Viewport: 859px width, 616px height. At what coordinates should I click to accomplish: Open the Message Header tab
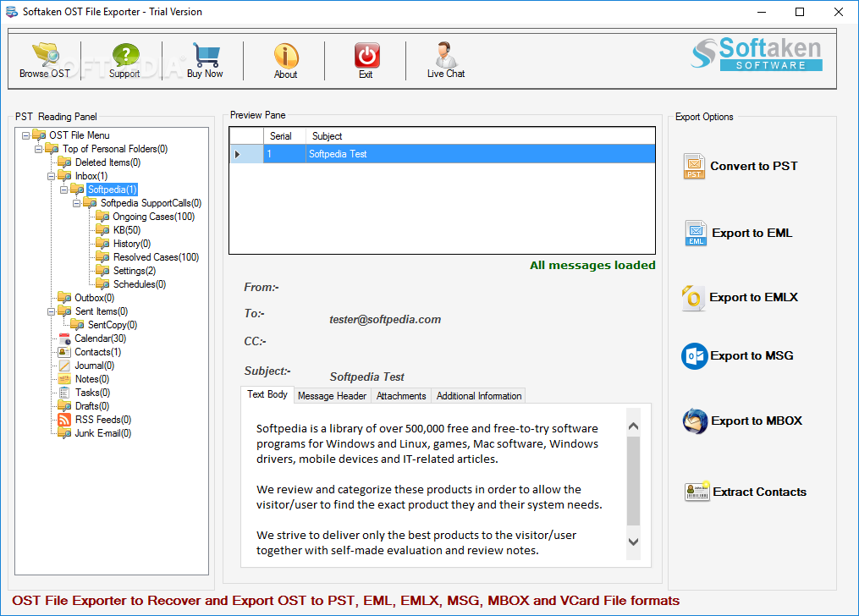point(332,396)
